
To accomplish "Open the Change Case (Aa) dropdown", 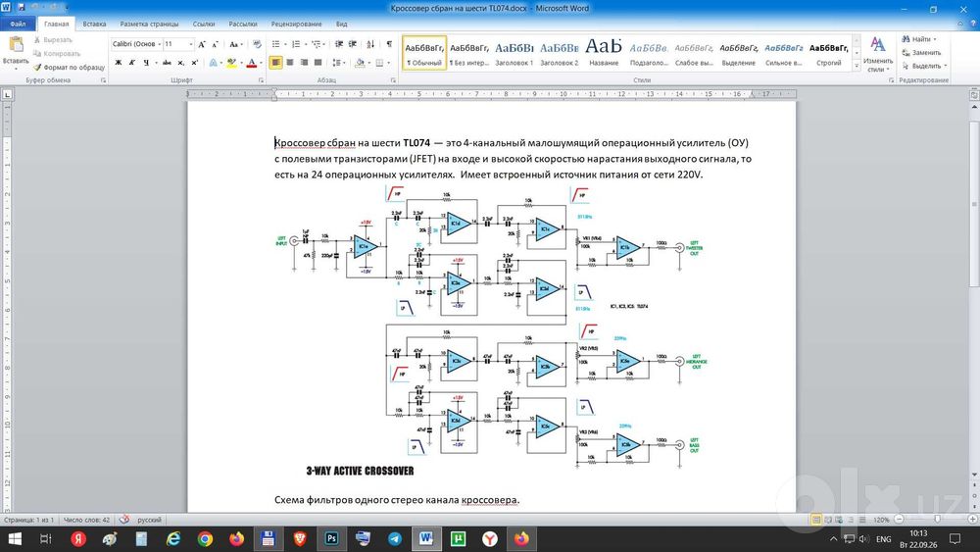I will coord(235,44).
